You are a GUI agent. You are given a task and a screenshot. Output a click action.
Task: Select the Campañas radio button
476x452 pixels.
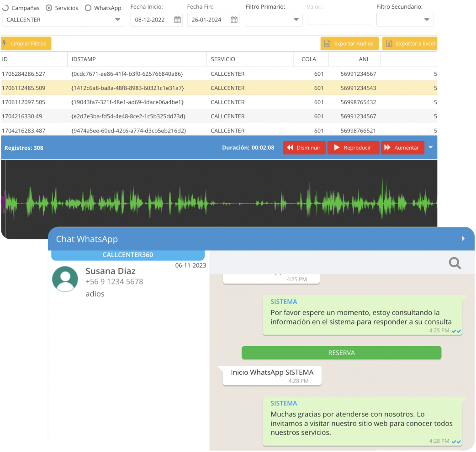5,8
